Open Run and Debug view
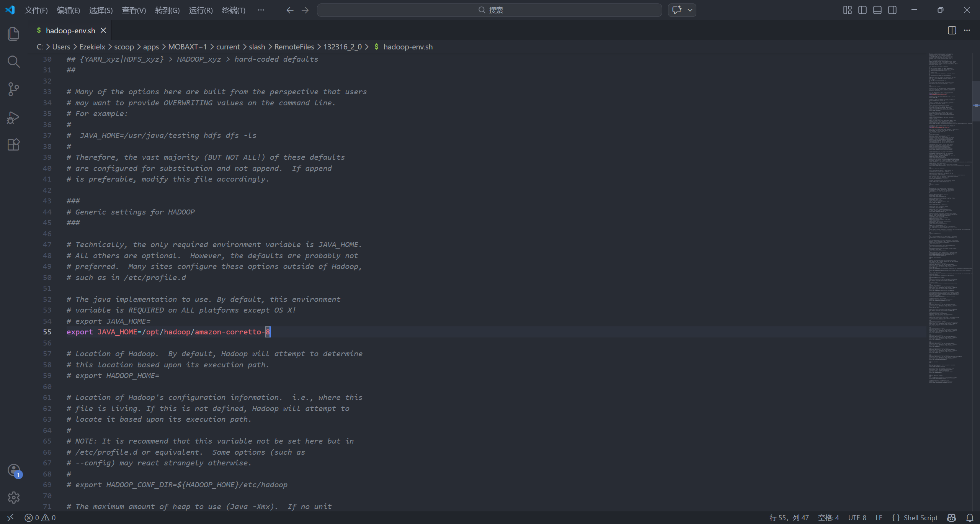 [13, 117]
